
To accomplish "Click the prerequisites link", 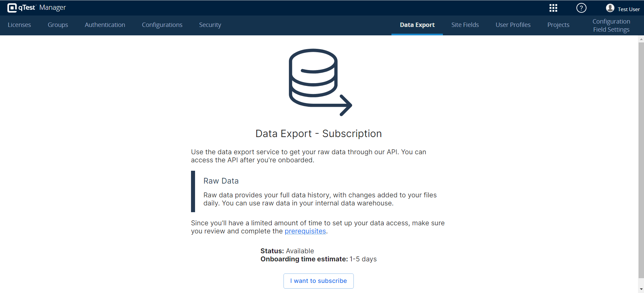I will pos(305,231).
